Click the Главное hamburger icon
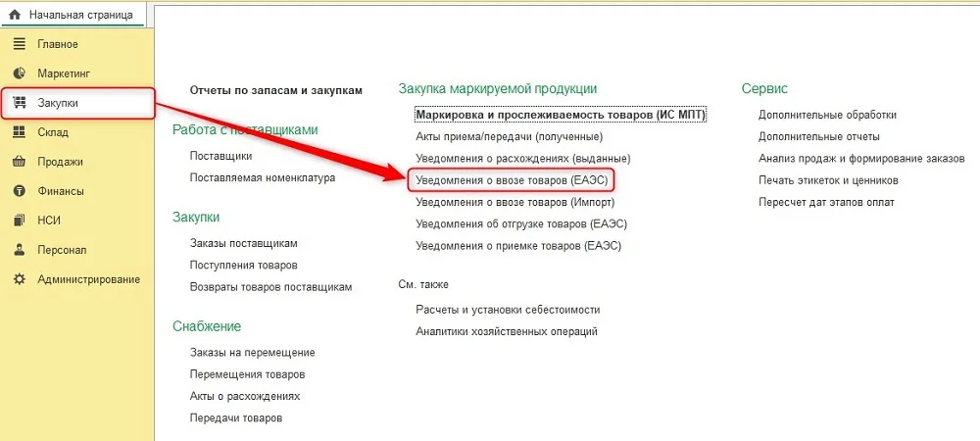 tap(20, 44)
